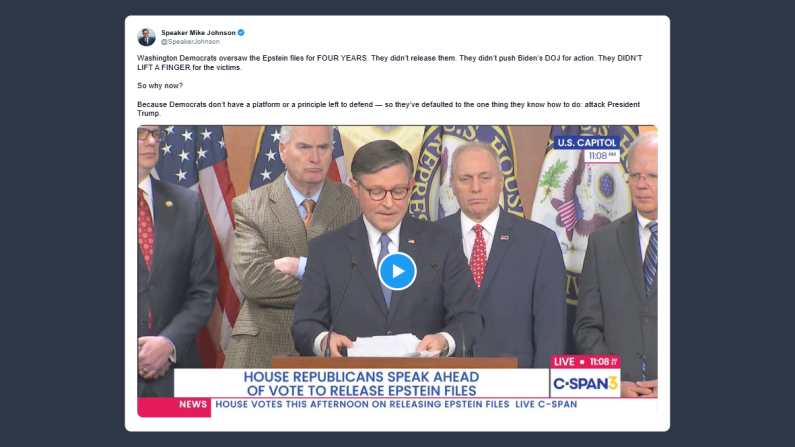
Task: Click Speaker Mike Johnson's profile avatar
Action: [146, 37]
